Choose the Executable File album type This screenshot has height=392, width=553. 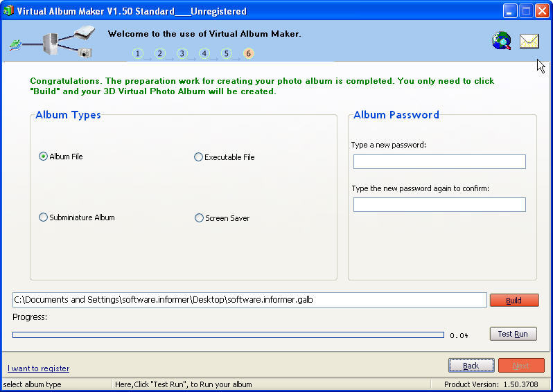click(x=225, y=157)
